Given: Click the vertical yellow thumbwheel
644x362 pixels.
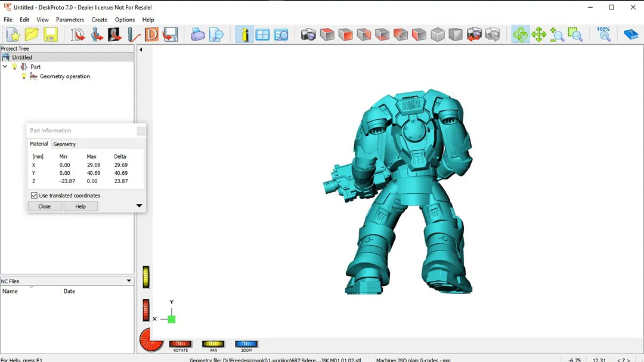Looking at the screenshot, I should click(146, 277).
